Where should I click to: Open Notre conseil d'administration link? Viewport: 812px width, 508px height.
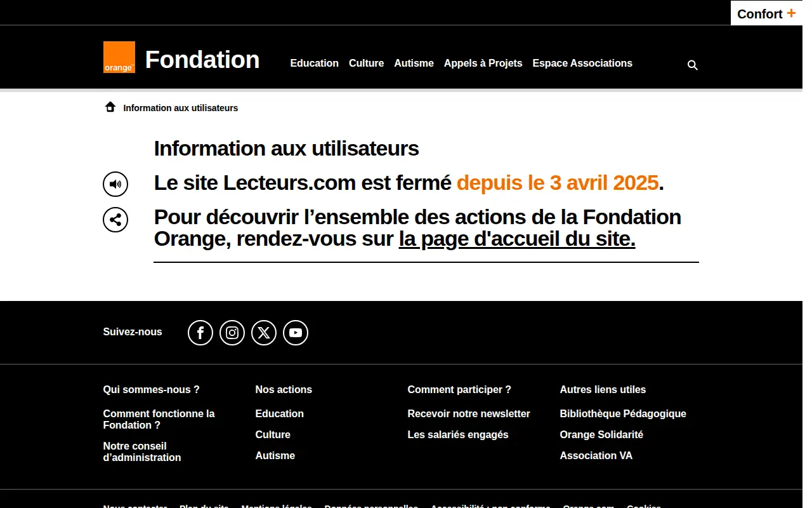(x=142, y=451)
